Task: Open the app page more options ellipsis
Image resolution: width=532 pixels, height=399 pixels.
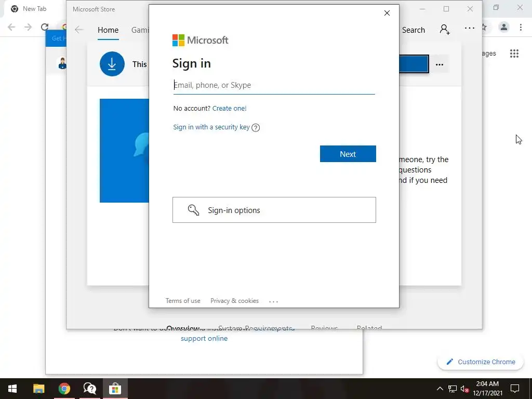Action: pos(440,64)
